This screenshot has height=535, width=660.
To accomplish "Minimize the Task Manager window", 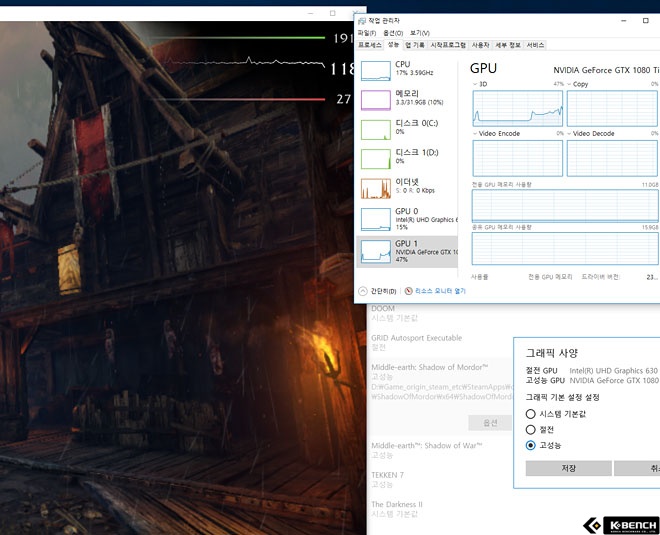I will pos(624,21).
